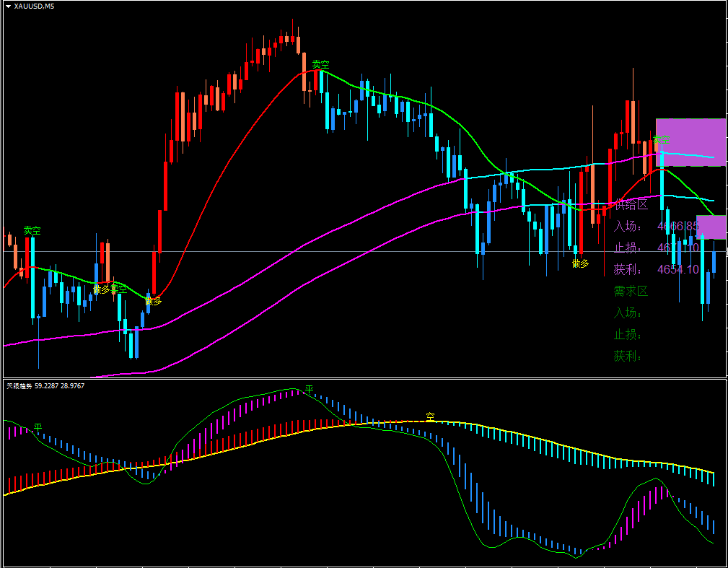Image resolution: width=728 pixels, height=568 pixels.
Task: Click the XAUUSD,M5 chart title text
Action: [x=34, y=6]
